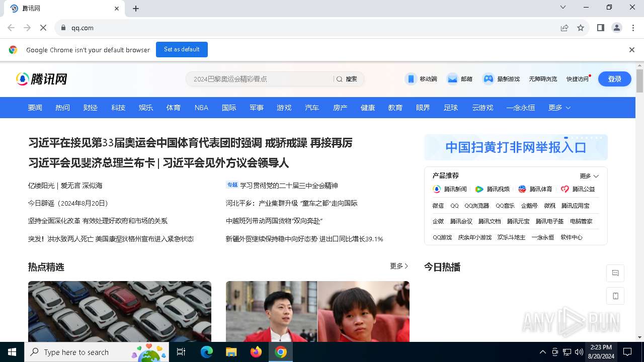Click the page vertical scrollbar thumb
Viewport: 644px width, 362px height.
click(x=639, y=81)
